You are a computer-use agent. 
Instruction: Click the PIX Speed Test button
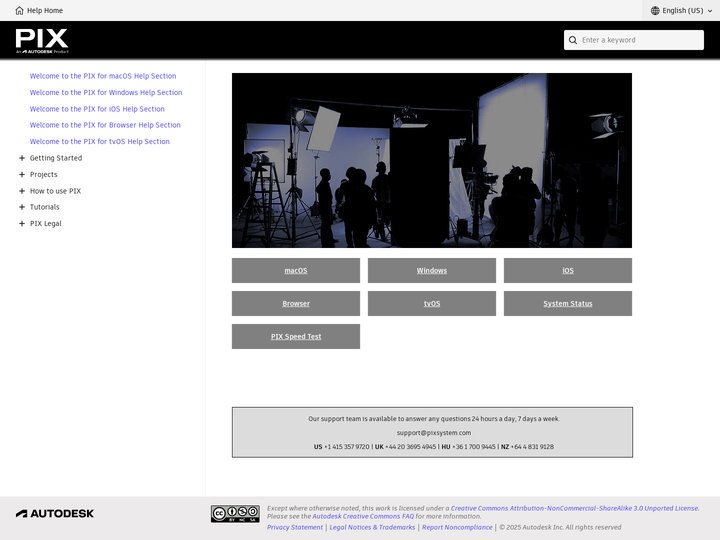[296, 337]
